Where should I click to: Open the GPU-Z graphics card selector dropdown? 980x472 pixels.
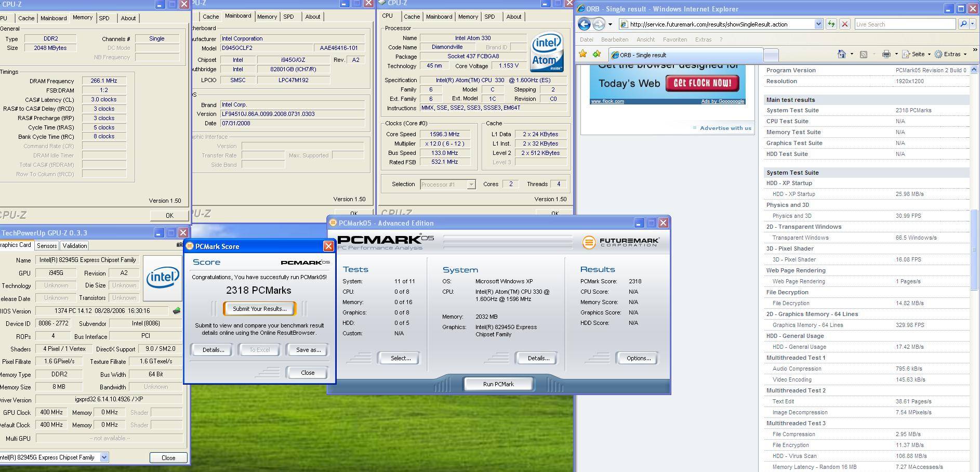(x=104, y=457)
